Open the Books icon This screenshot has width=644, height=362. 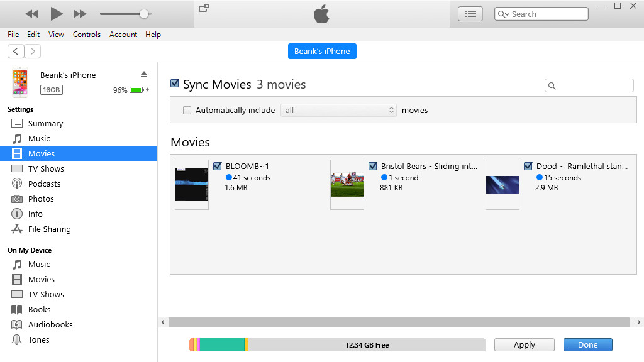pyautogui.click(x=17, y=309)
